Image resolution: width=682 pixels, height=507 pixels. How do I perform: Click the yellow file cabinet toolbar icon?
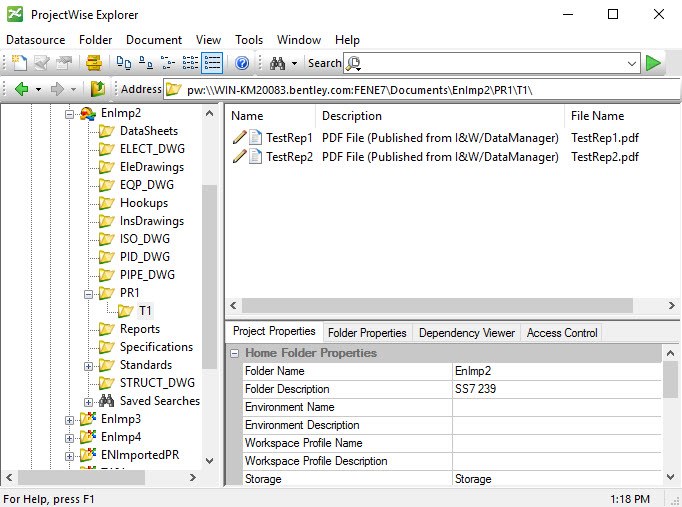[94, 63]
